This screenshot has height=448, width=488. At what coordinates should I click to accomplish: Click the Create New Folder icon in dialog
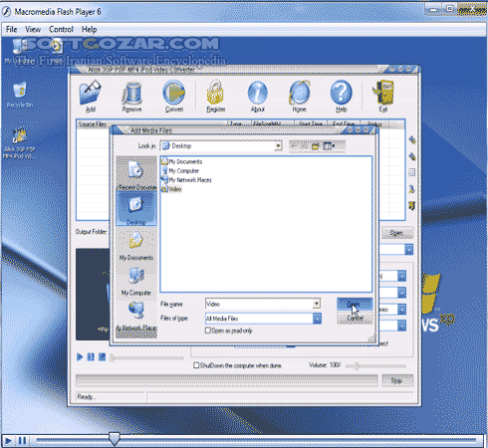(x=315, y=146)
